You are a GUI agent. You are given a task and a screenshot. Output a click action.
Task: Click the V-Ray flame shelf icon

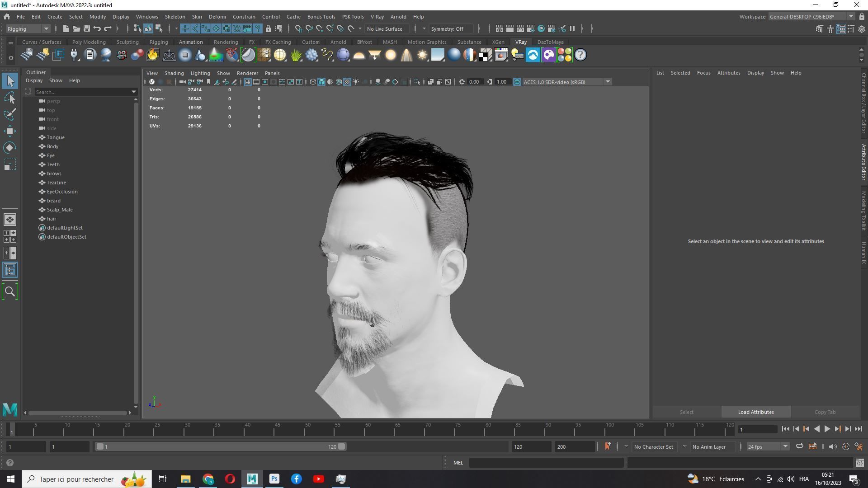tap(153, 55)
